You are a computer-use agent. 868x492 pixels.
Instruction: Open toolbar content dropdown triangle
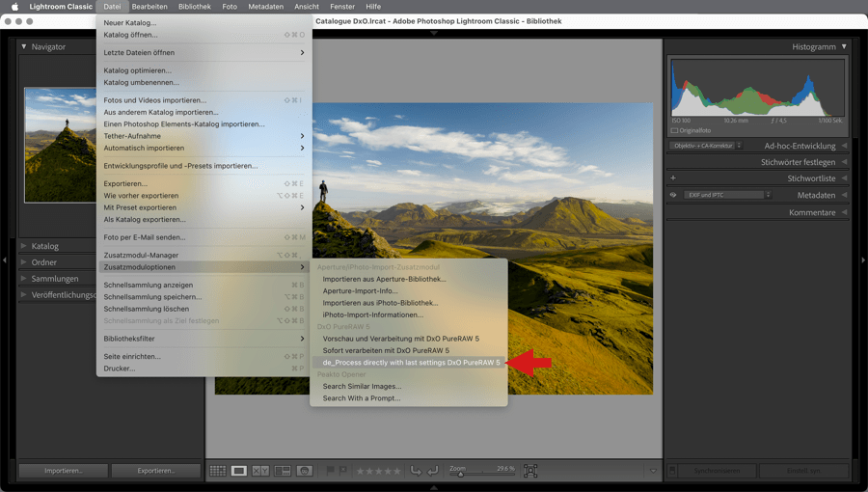pyautogui.click(x=653, y=471)
